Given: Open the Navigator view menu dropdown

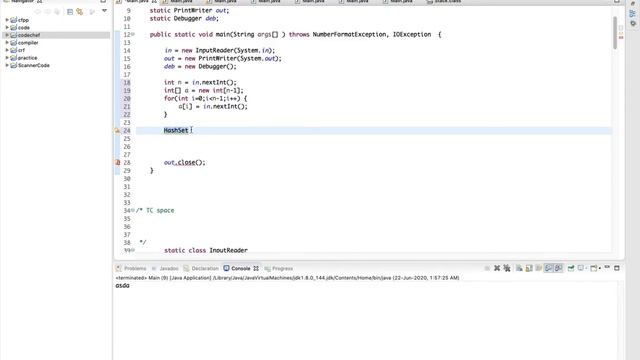Looking at the screenshot, I should tap(104, 11).
